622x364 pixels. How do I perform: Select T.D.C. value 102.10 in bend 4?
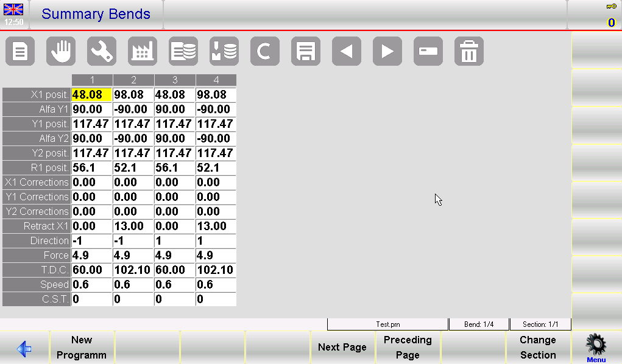(x=216, y=270)
